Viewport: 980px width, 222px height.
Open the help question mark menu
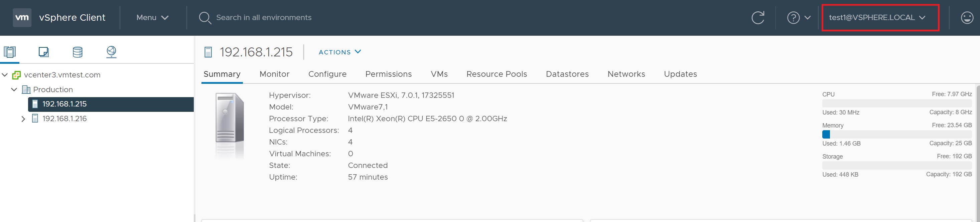(x=799, y=17)
